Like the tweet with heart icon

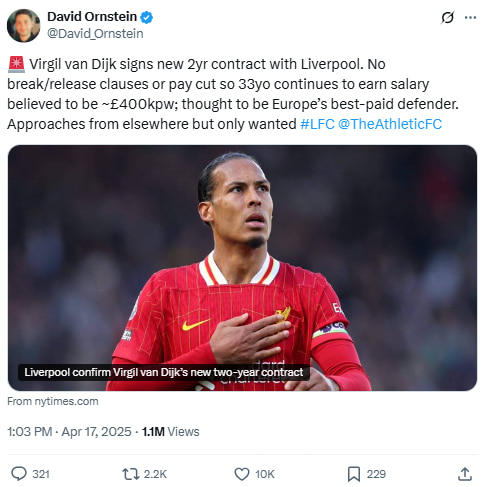242,474
